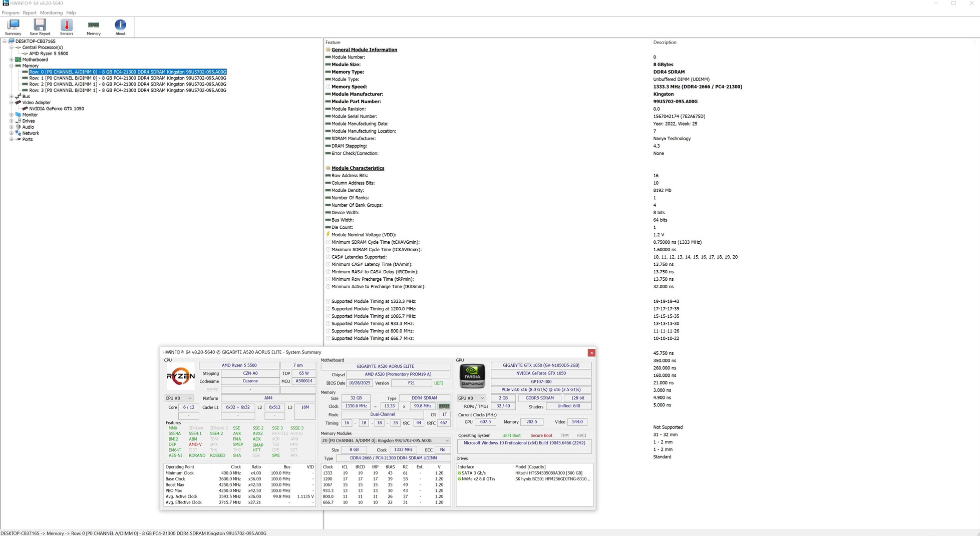Collapse the Memory branch in the tree

[11, 66]
